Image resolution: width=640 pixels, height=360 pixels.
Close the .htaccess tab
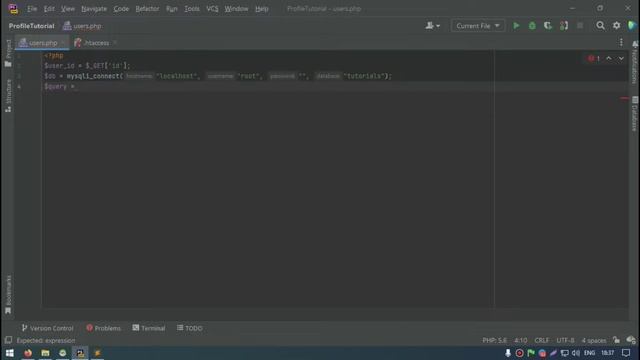[115, 43]
